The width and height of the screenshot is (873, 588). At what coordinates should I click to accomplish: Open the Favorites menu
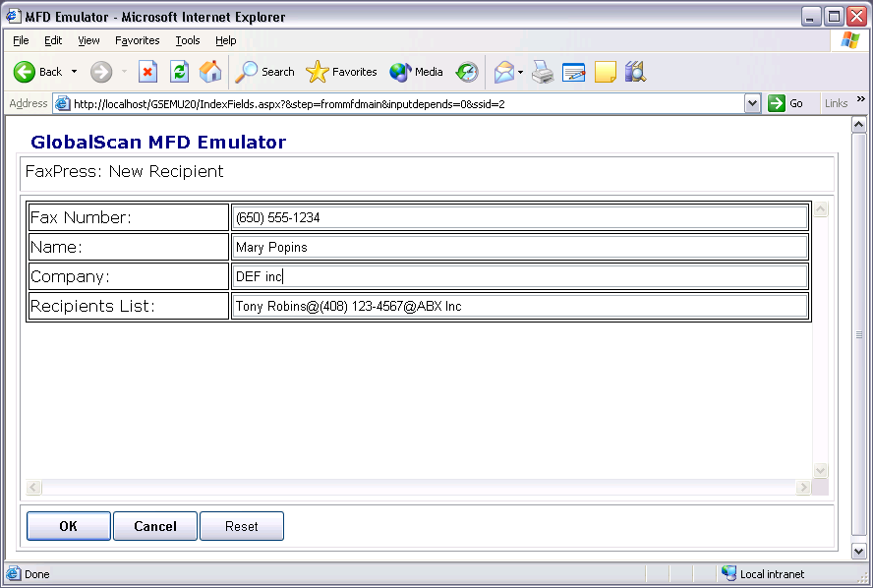click(x=137, y=40)
